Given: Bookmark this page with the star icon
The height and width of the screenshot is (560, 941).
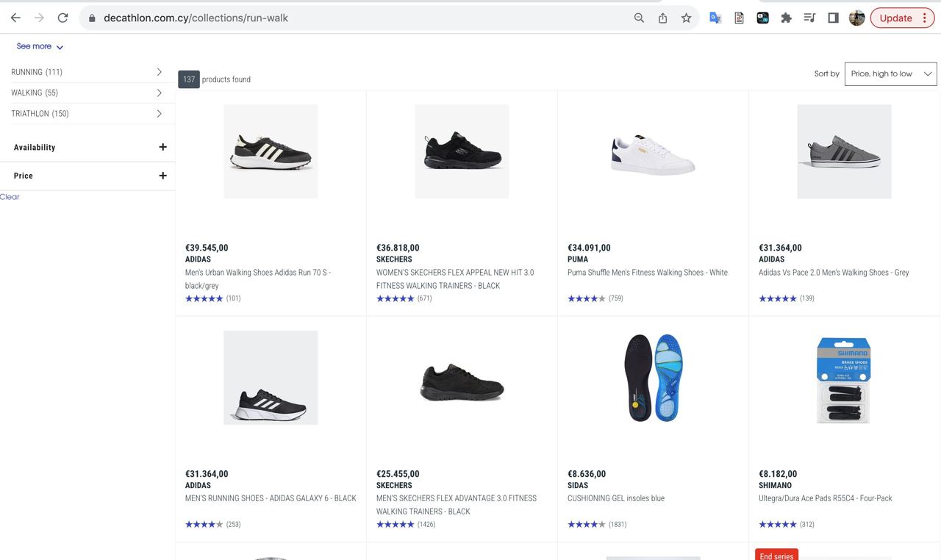Looking at the screenshot, I should pos(686,18).
